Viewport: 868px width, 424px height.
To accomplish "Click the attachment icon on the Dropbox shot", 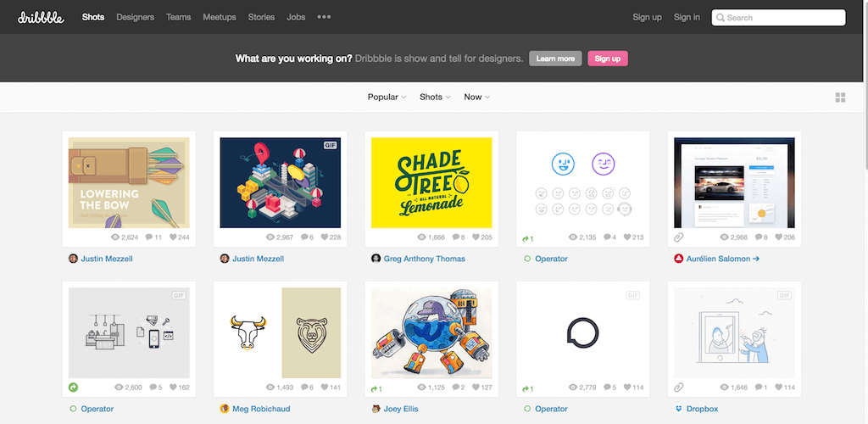I will 679,388.
